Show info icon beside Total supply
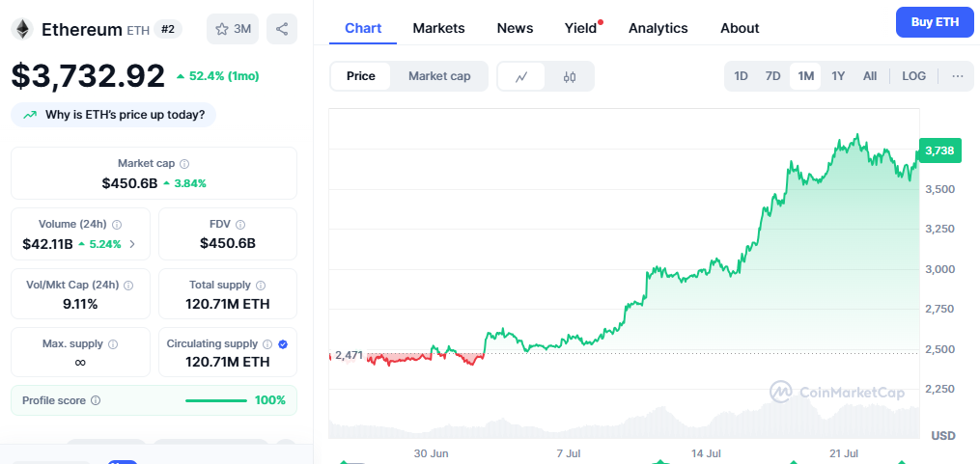 tap(261, 285)
